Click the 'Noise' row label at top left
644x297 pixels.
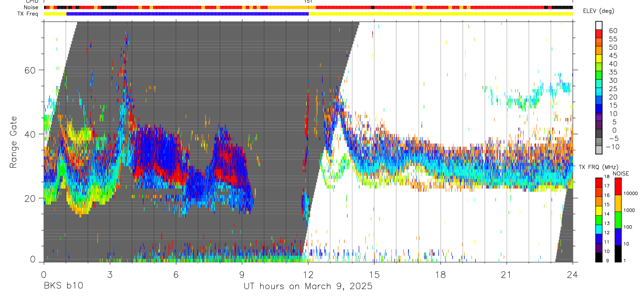coord(32,7)
